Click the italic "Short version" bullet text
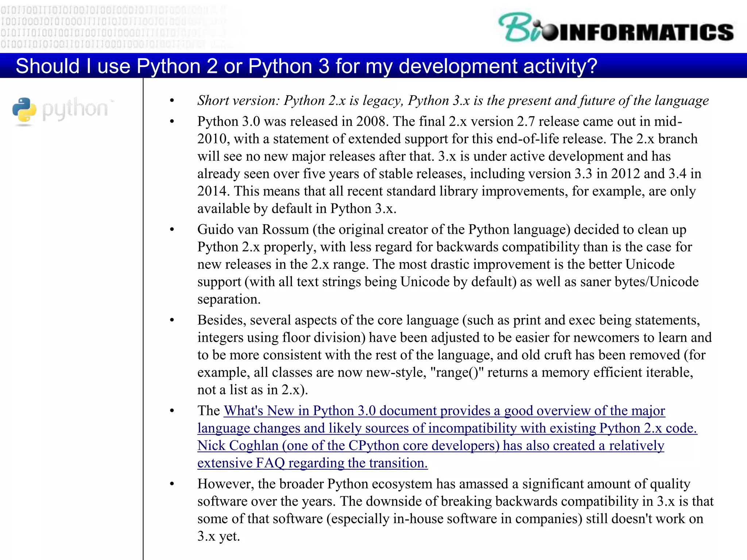The height and width of the screenshot is (560, 747). [x=453, y=101]
